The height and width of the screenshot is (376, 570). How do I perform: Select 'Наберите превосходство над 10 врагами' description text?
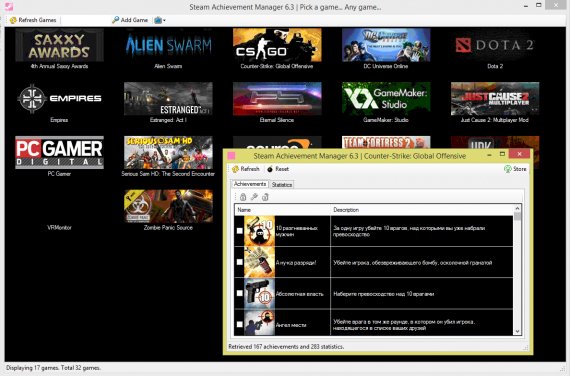[x=384, y=294]
